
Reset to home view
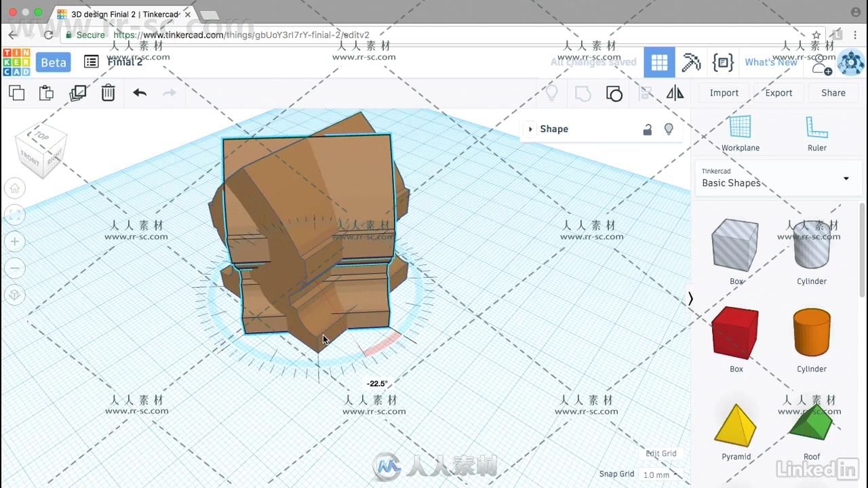coord(15,188)
